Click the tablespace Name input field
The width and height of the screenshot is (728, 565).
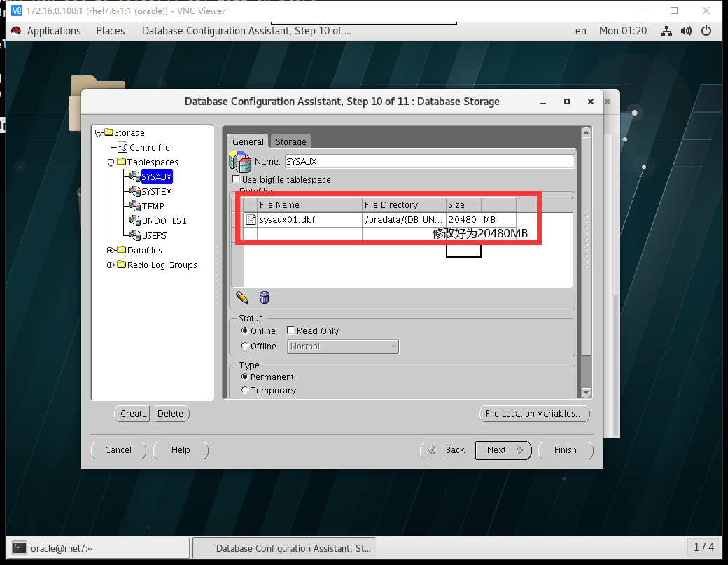[x=430, y=162]
